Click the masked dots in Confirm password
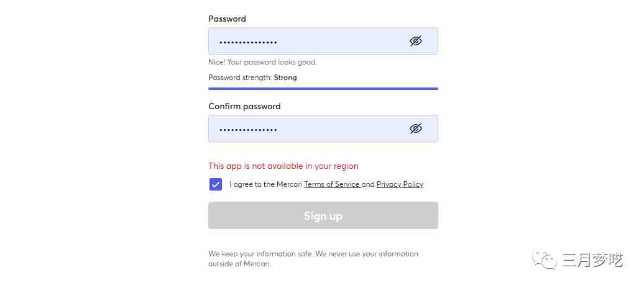The height and width of the screenshot is (288, 644). tap(248, 130)
